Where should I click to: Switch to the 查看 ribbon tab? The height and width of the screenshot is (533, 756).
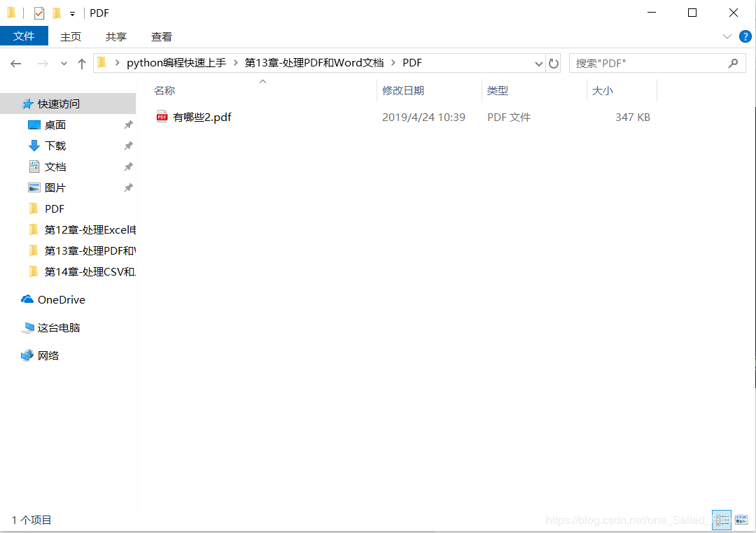coord(161,36)
